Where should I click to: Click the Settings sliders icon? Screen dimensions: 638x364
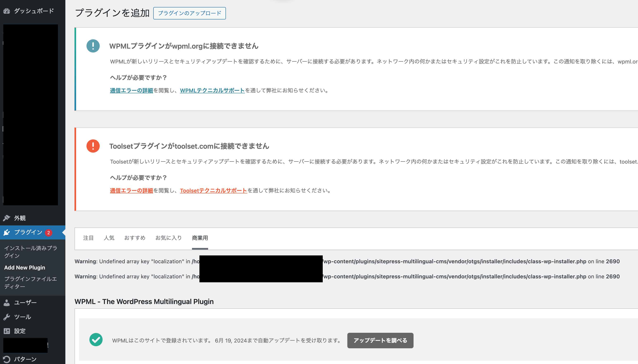[x=7, y=331]
